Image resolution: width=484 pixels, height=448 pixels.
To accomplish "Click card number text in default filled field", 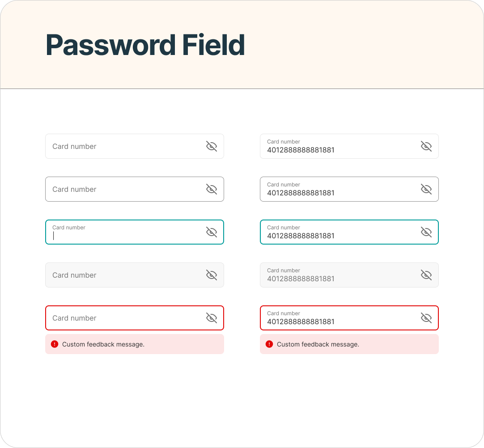I will pos(301,150).
